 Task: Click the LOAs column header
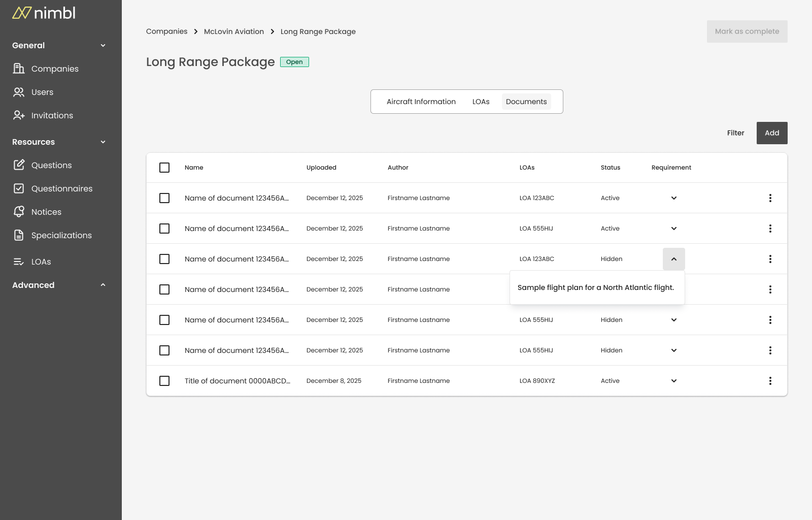527,168
